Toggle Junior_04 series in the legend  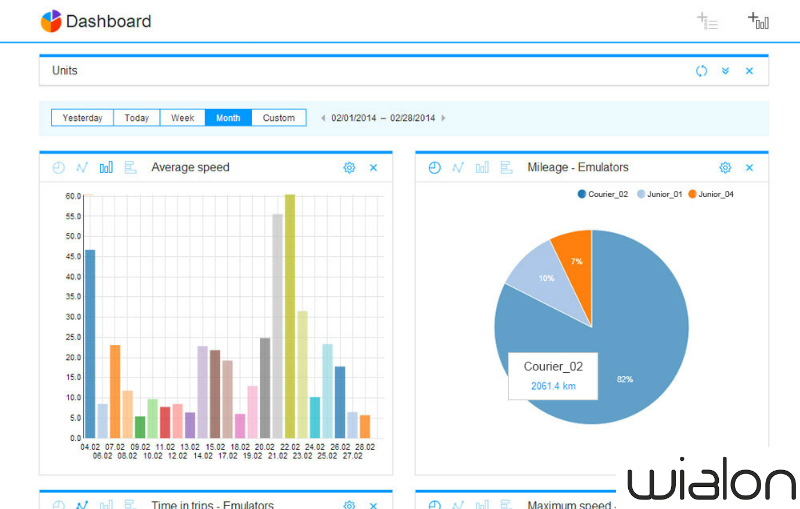pos(712,194)
